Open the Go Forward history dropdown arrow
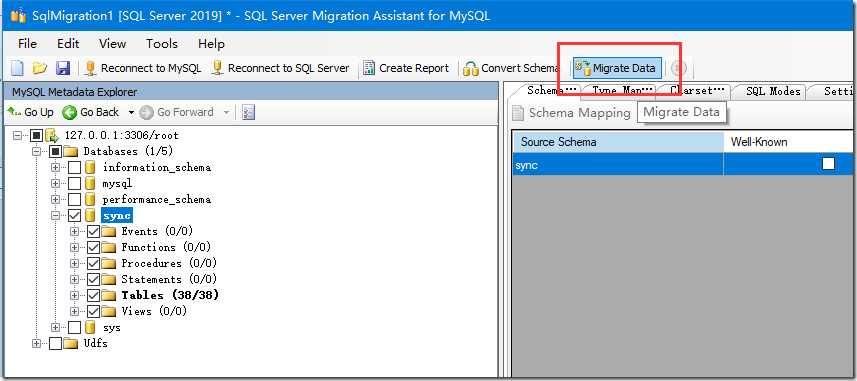The height and width of the screenshot is (381, 857). click(226, 113)
